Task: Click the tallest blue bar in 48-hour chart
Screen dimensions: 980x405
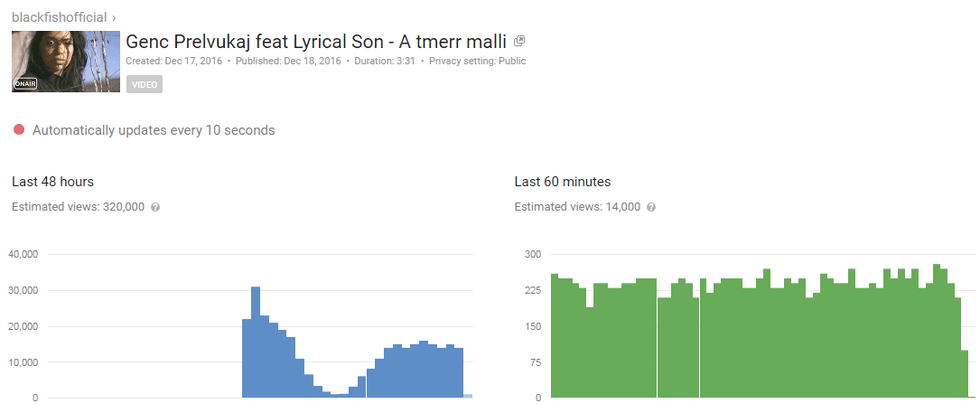Action: (255, 340)
